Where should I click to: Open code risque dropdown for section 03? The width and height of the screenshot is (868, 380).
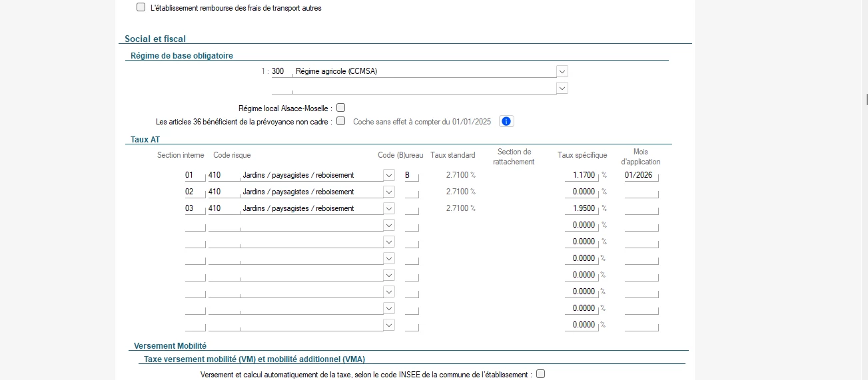pyautogui.click(x=389, y=208)
